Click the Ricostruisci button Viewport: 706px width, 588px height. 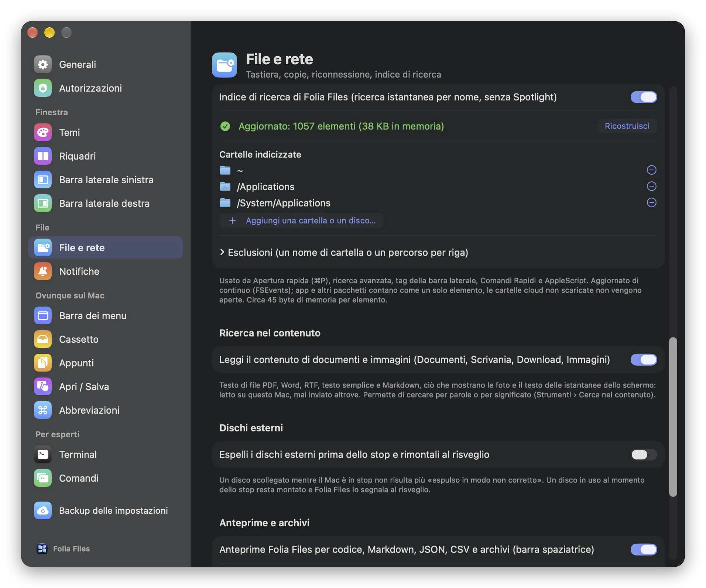(x=627, y=126)
